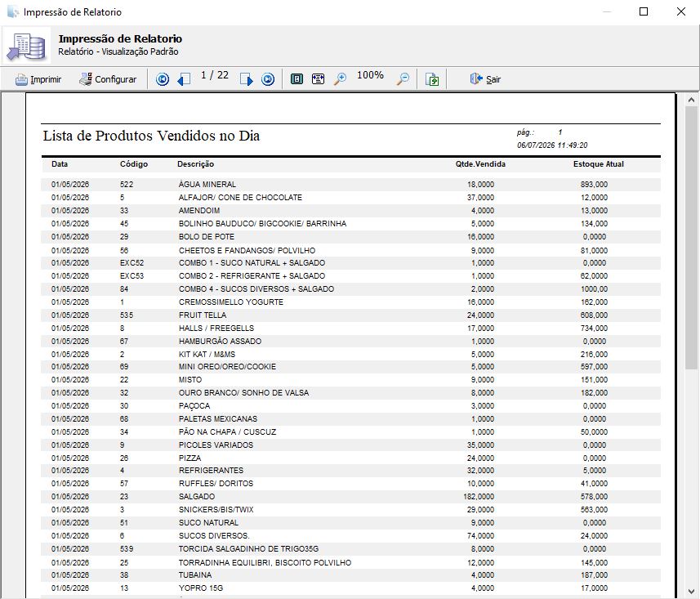This screenshot has height=599, width=700.
Task: Select the fit page width view icon
Action: point(319,79)
